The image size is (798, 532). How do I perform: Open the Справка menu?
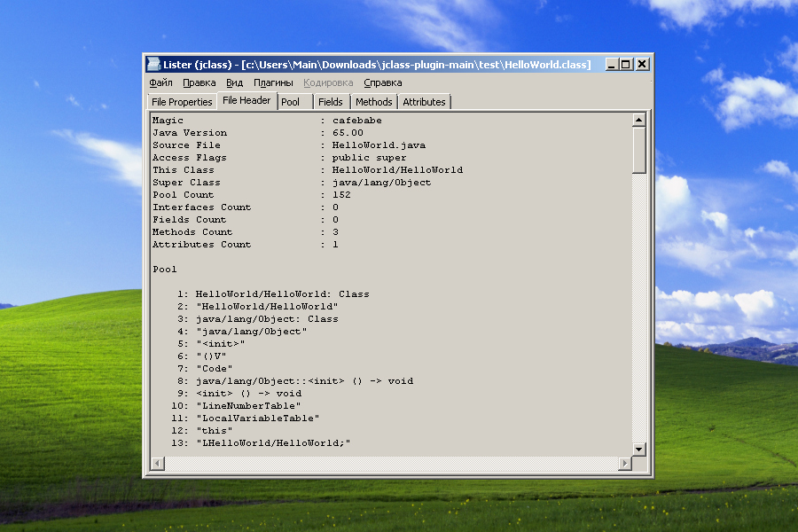pyautogui.click(x=383, y=82)
